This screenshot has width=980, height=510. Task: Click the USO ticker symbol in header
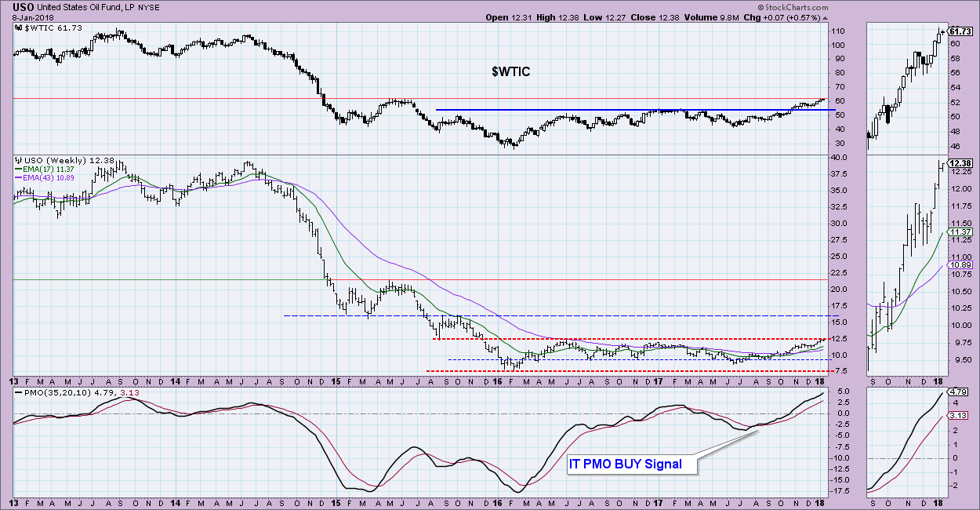coord(24,7)
